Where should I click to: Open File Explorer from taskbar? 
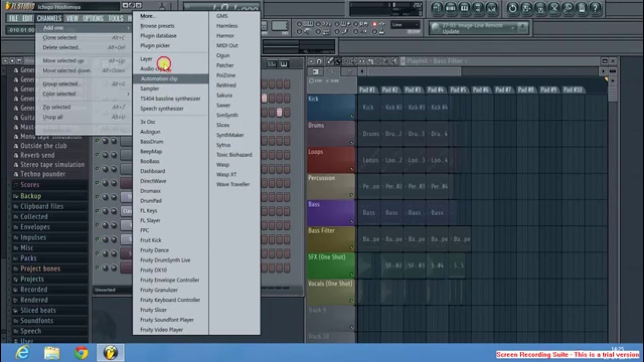[x=51, y=353]
